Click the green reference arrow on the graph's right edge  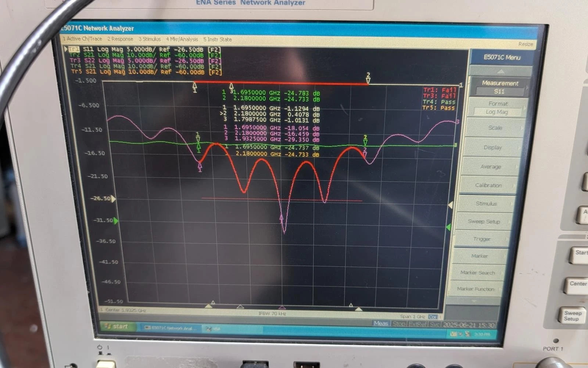tap(448, 228)
